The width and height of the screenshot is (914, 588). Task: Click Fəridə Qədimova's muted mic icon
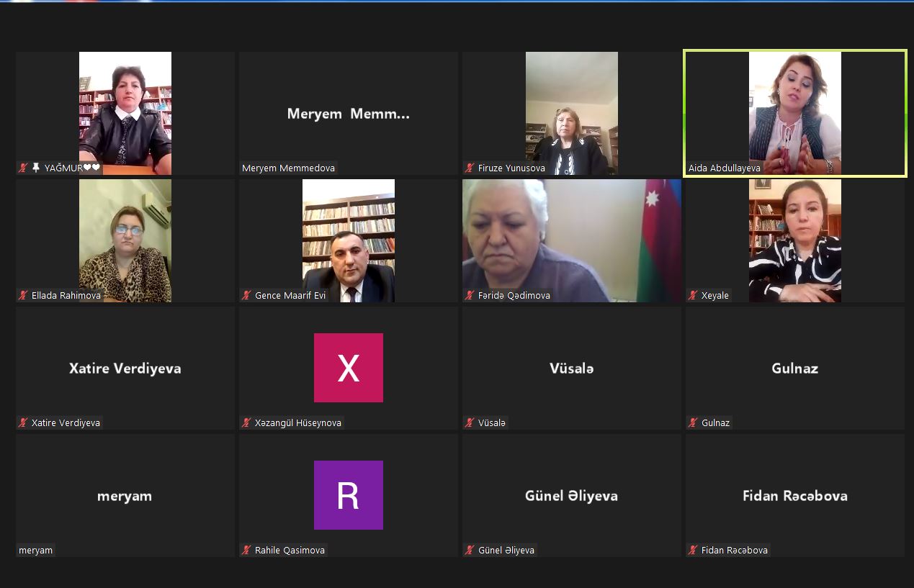coord(470,296)
